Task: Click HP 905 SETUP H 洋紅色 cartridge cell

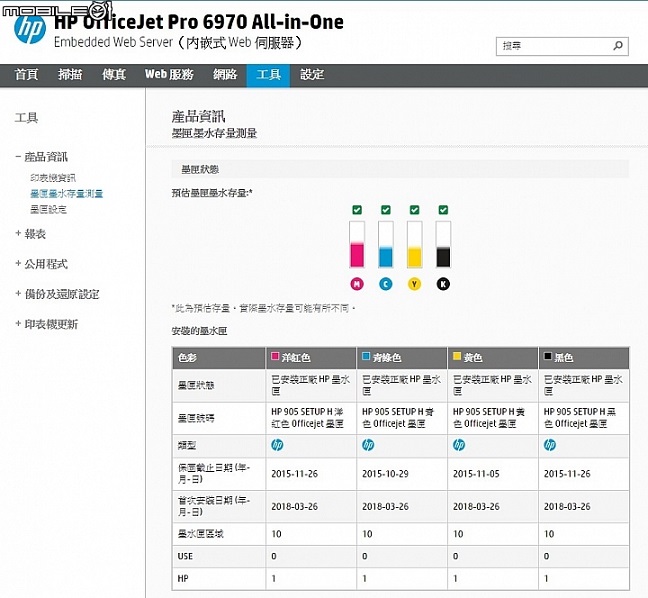Action: 311,418
